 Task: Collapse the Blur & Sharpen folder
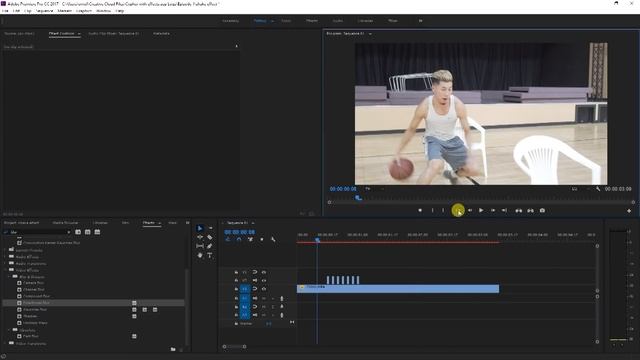[x=10, y=277]
